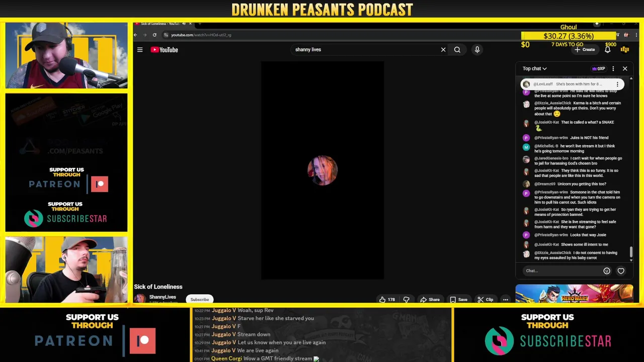Click the Patreon logo in bottom banner
Image resolution: width=644 pixels, height=362 pixels.
96,341
